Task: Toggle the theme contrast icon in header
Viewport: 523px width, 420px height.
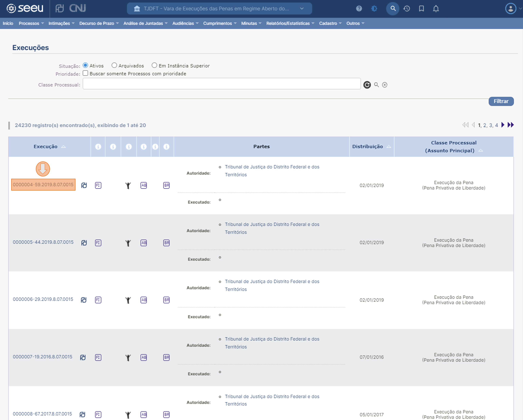Action: pos(374,9)
